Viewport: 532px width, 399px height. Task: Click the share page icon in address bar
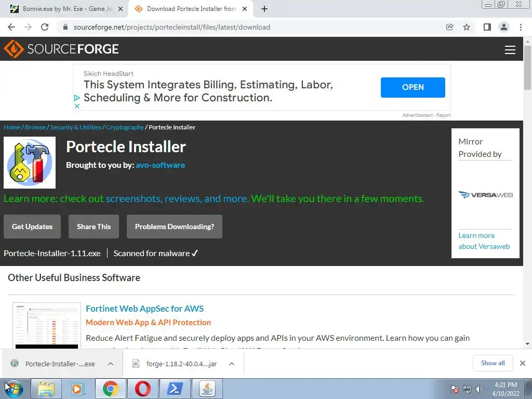click(450, 27)
